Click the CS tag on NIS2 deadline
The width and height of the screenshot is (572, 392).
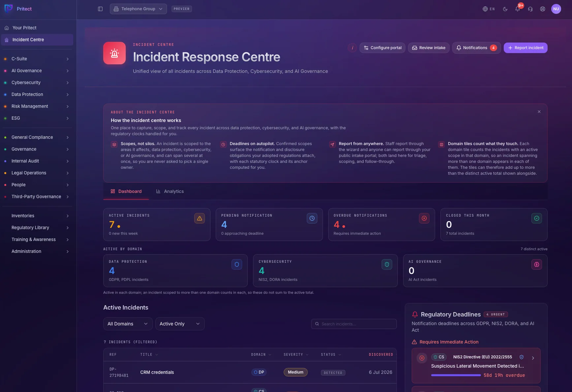tap(439, 357)
